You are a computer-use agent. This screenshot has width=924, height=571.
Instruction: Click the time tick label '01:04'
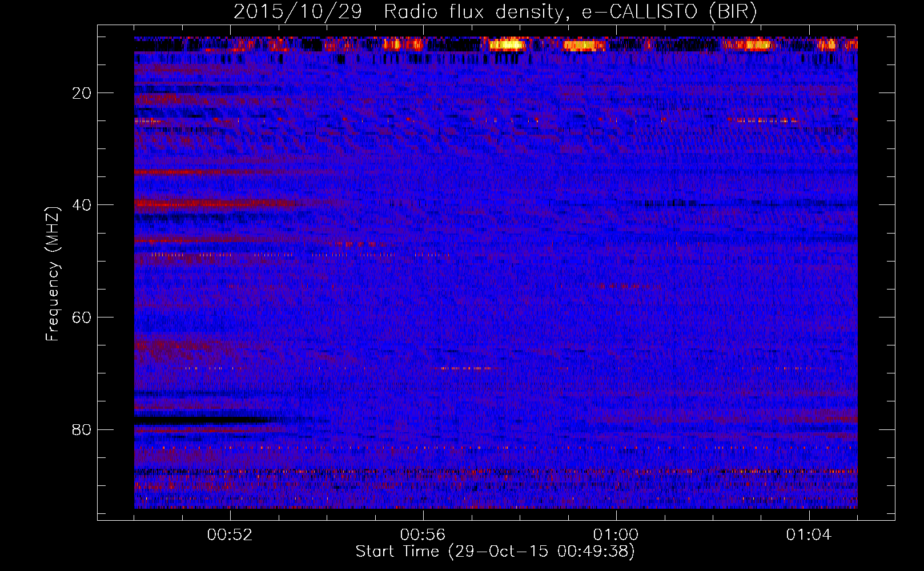coord(809,535)
